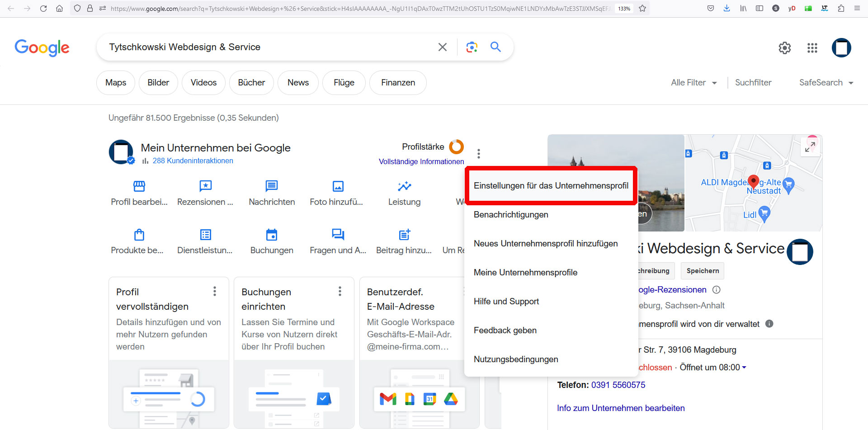
Task: Select Hilfe und Support entry
Action: click(x=551, y=301)
